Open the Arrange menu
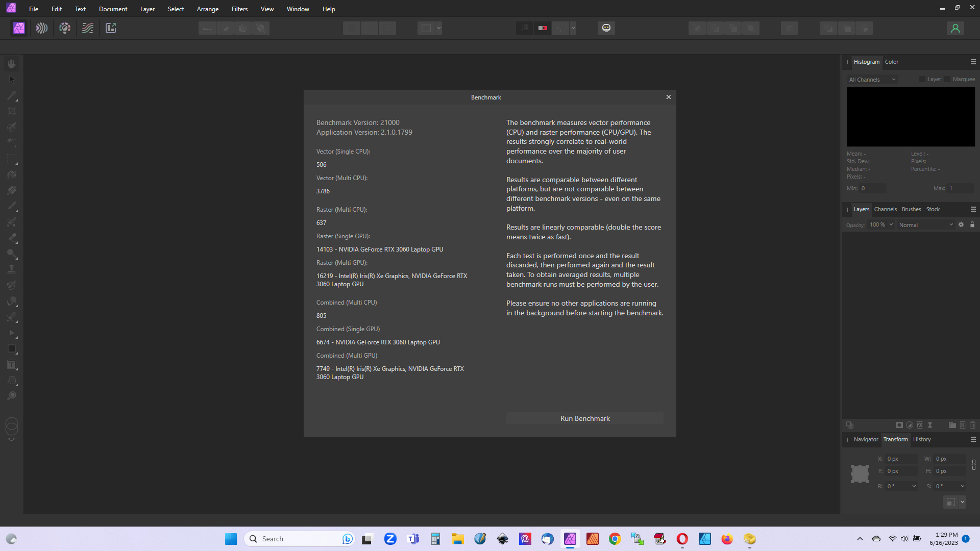 [x=208, y=9]
